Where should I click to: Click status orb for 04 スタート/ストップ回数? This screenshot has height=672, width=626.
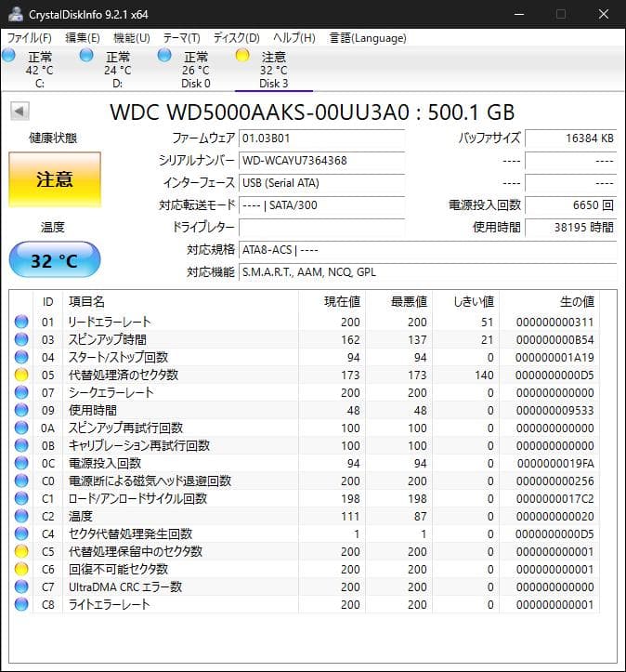(x=21, y=357)
